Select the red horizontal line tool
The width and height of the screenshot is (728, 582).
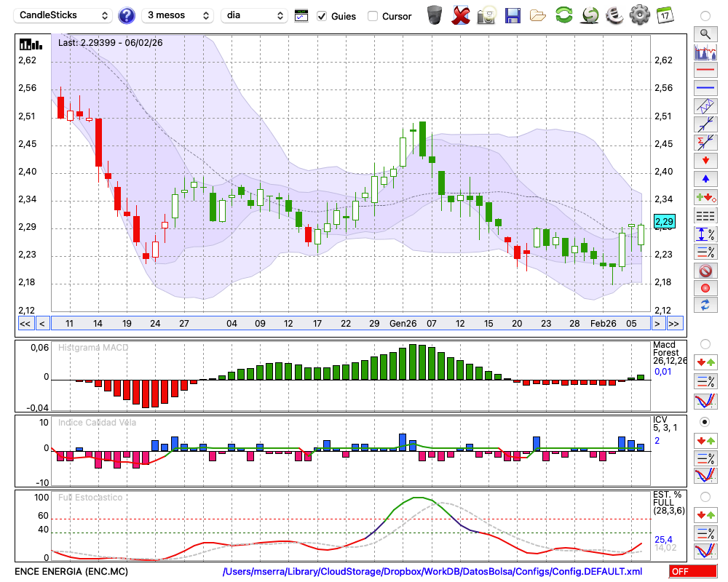(705, 70)
